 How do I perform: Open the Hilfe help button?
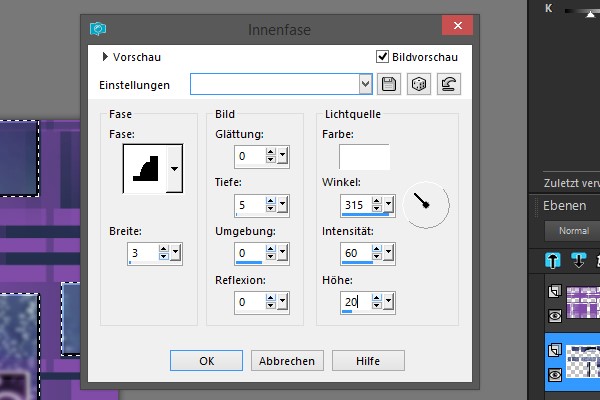pyautogui.click(x=368, y=361)
